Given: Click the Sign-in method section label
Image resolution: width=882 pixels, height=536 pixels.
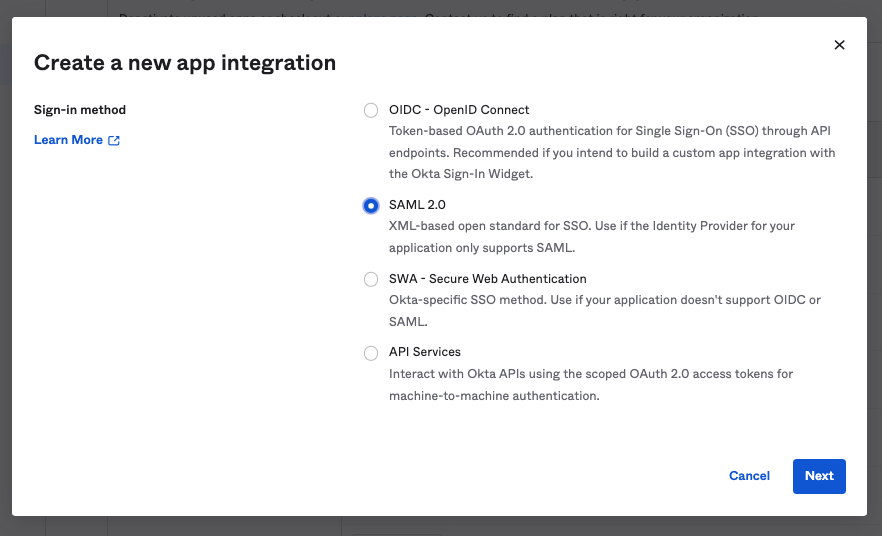Looking at the screenshot, I should [80, 110].
